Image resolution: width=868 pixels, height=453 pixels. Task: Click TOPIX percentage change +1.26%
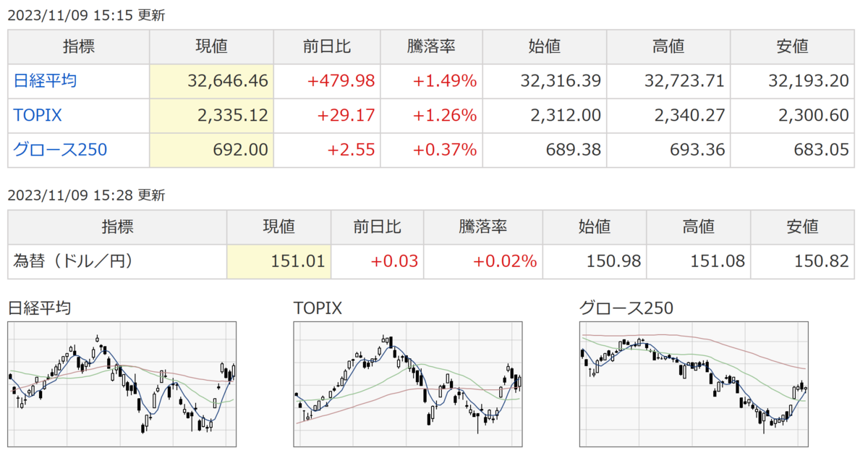pyautogui.click(x=445, y=115)
